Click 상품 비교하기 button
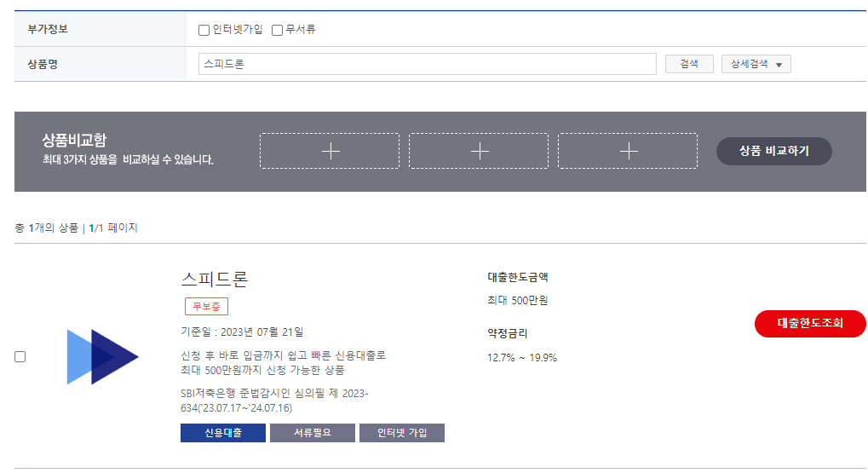Screen dimensions: 868x473 (x=774, y=151)
